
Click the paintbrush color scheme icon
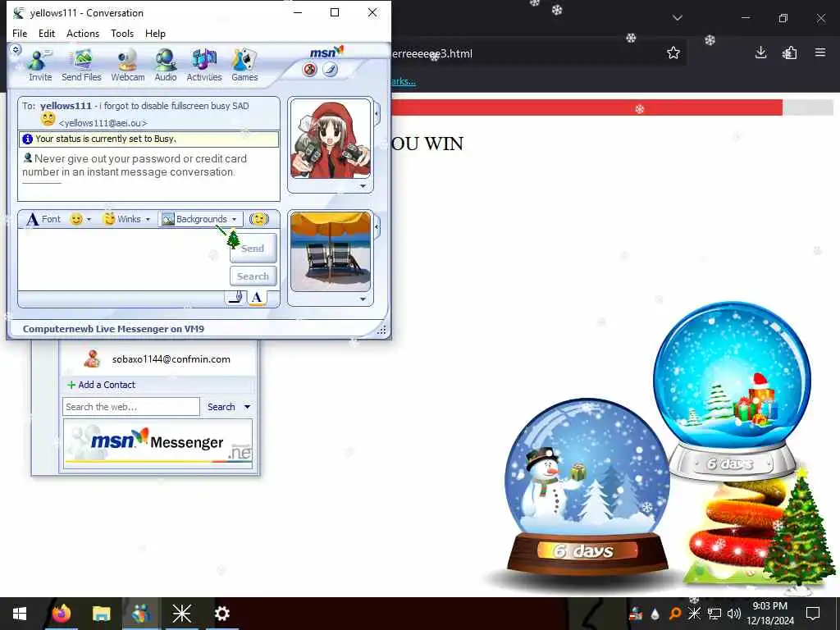pyautogui.click(x=330, y=69)
